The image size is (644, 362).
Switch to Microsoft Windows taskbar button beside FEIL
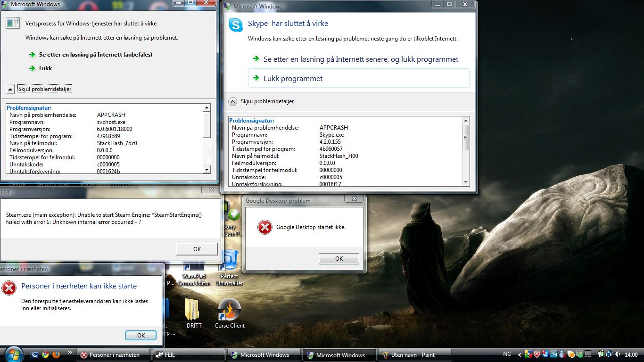tap(265, 355)
